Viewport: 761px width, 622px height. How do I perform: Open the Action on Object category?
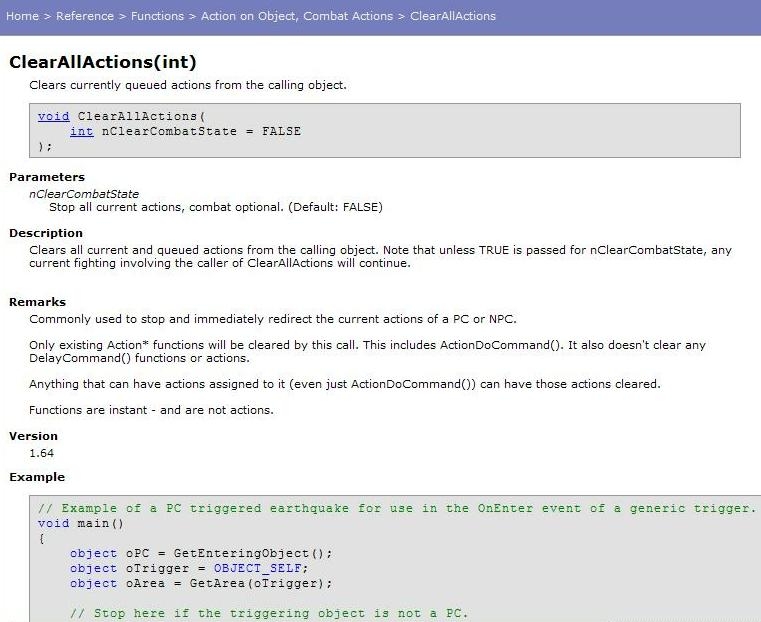tap(250, 16)
